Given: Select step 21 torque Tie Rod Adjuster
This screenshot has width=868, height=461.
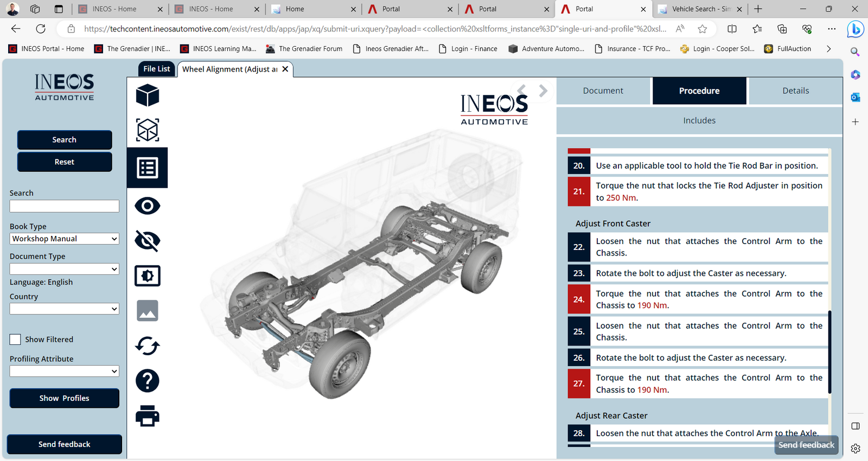Looking at the screenshot, I should 698,191.
